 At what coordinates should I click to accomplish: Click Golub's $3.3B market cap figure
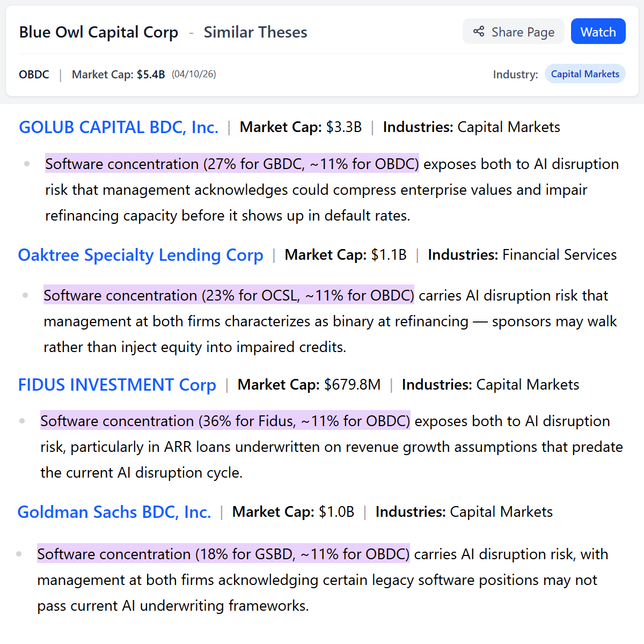pos(344,127)
